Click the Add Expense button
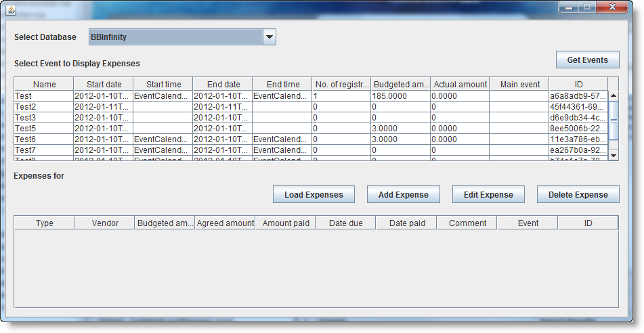Viewport: 644px width, 333px height. 404,195
